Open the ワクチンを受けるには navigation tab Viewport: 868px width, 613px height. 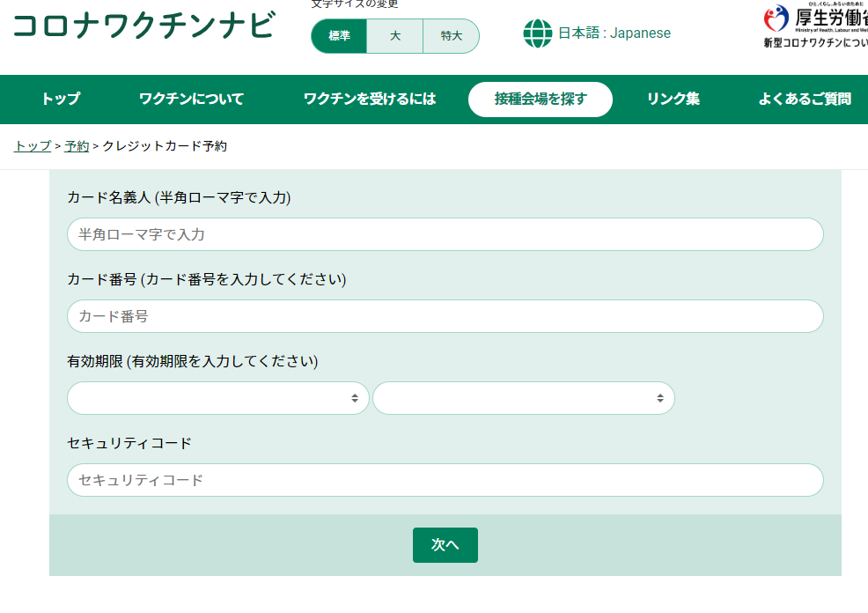point(370,100)
